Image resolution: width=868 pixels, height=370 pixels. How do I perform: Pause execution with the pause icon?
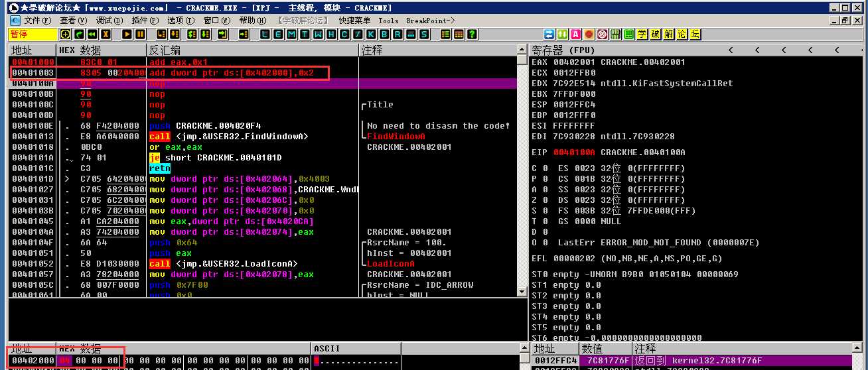141,34
